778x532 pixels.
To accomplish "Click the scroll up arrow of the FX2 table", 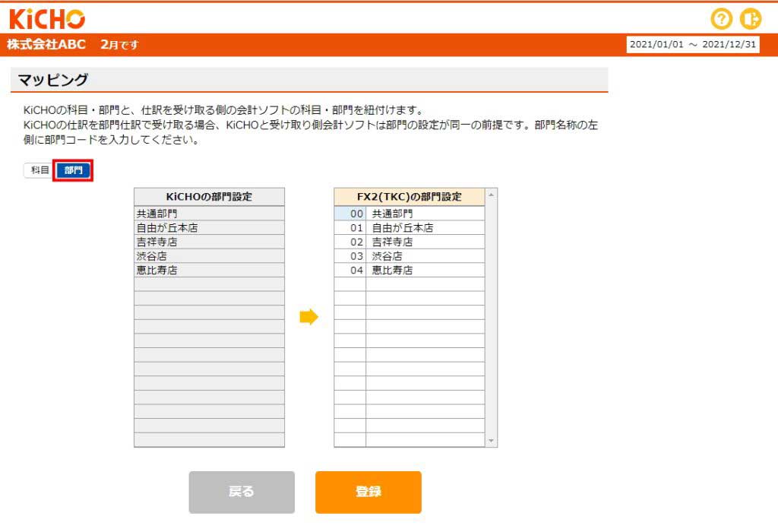I will click(492, 195).
